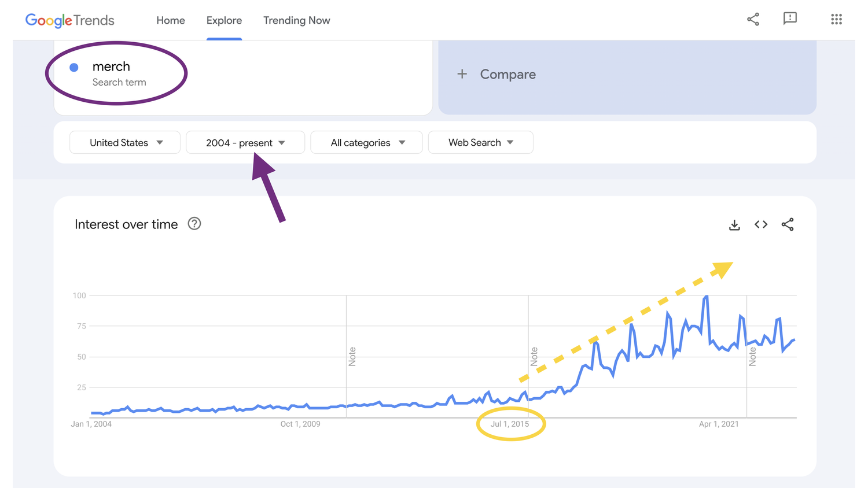
Task: Open the Web Search type dropdown
Action: [480, 142]
